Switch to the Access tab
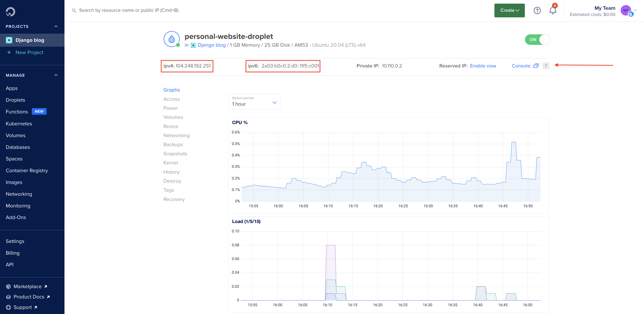This screenshot has height=314, width=644. pyautogui.click(x=172, y=99)
